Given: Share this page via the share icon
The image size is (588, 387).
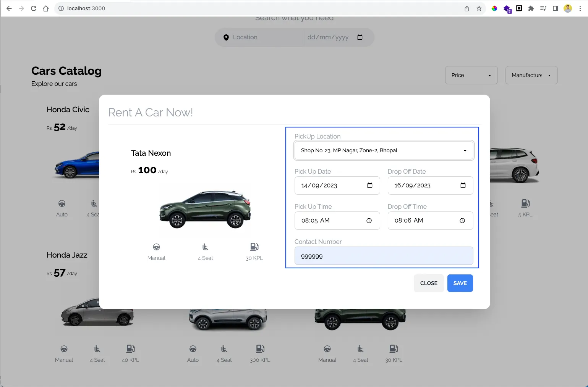Looking at the screenshot, I should coord(467,8).
